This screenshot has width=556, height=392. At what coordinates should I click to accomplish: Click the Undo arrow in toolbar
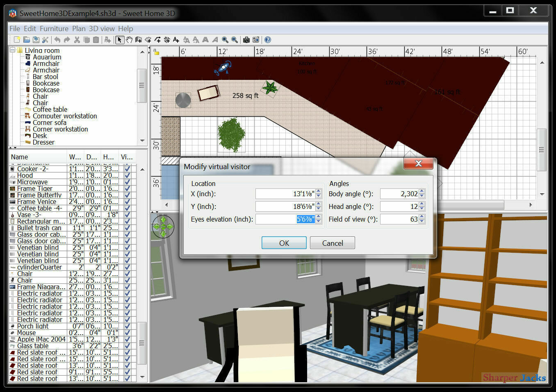point(57,40)
